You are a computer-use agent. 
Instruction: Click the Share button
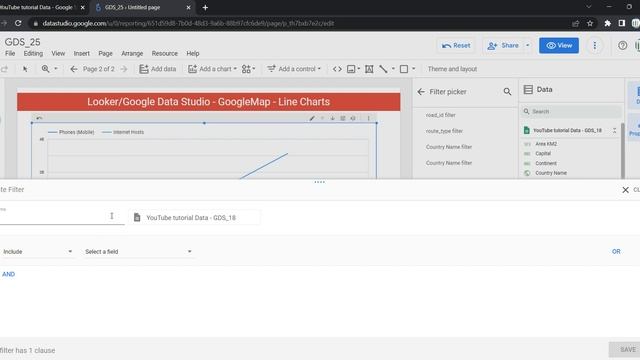(x=503, y=45)
